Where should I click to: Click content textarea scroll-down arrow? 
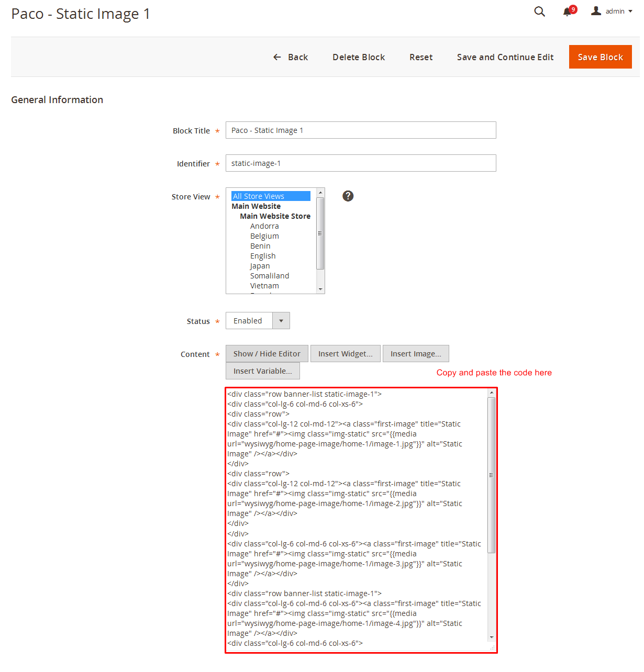point(491,637)
